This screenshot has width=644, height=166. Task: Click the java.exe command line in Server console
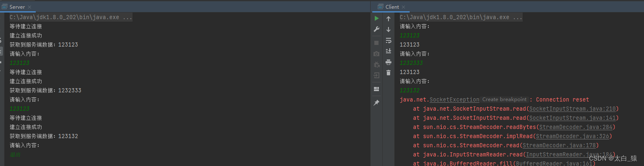[x=71, y=17]
